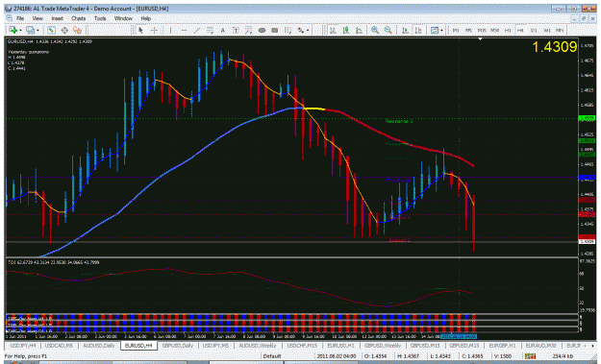Switch to the EURUSD,H1 chart tab
601x364 pixels.
[x=340, y=345]
